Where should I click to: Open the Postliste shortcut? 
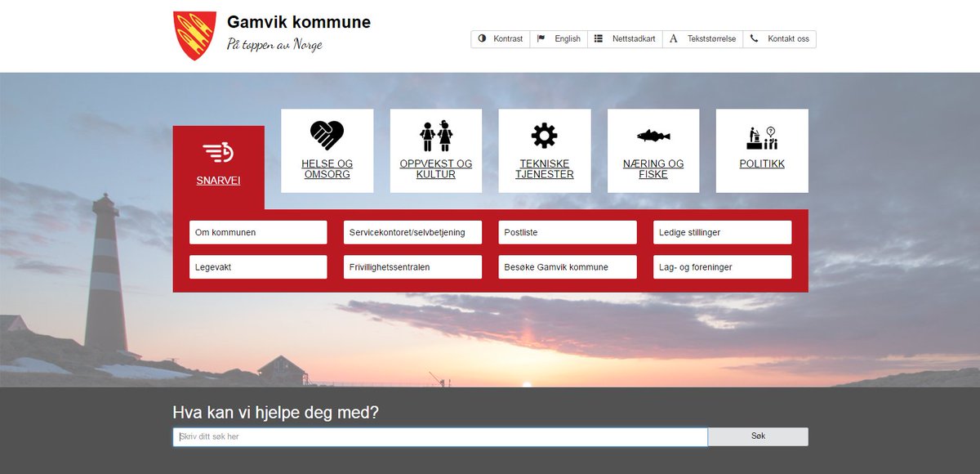tap(568, 232)
